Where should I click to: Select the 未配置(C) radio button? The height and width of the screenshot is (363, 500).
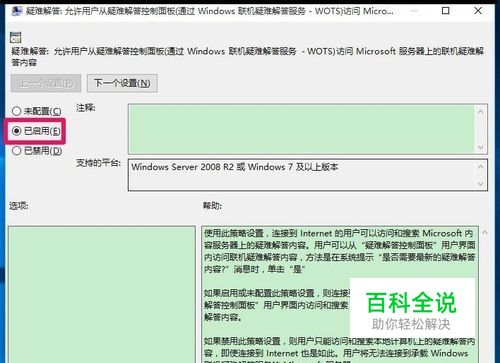(x=36, y=111)
